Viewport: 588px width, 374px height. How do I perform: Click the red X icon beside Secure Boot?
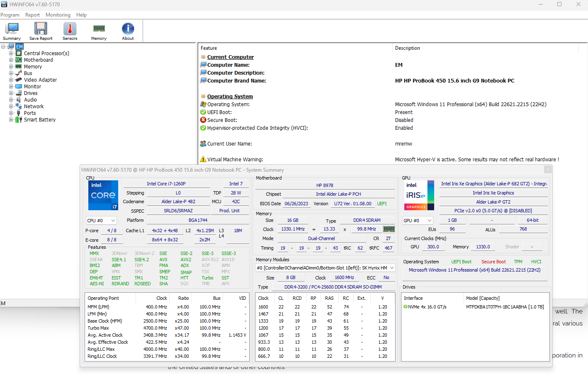click(x=203, y=120)
